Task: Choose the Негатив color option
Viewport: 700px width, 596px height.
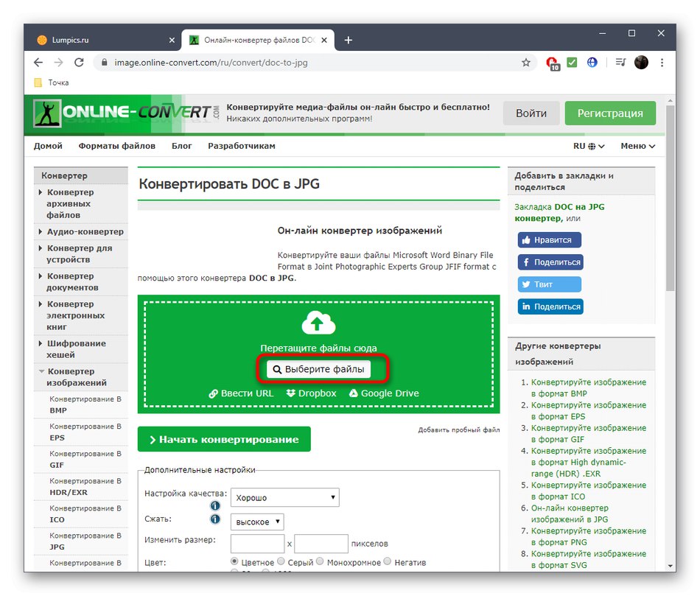Action: [387, 561]
